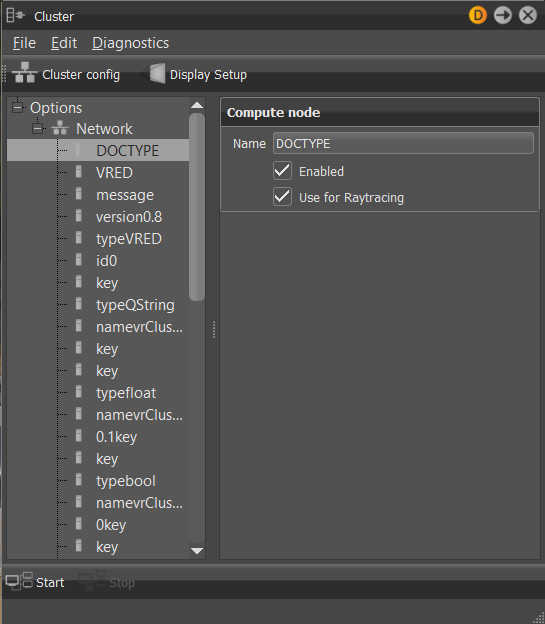Click the node icon beside DOCTYPE
Viewport: 545px width, 624px height.
point(79,150)
